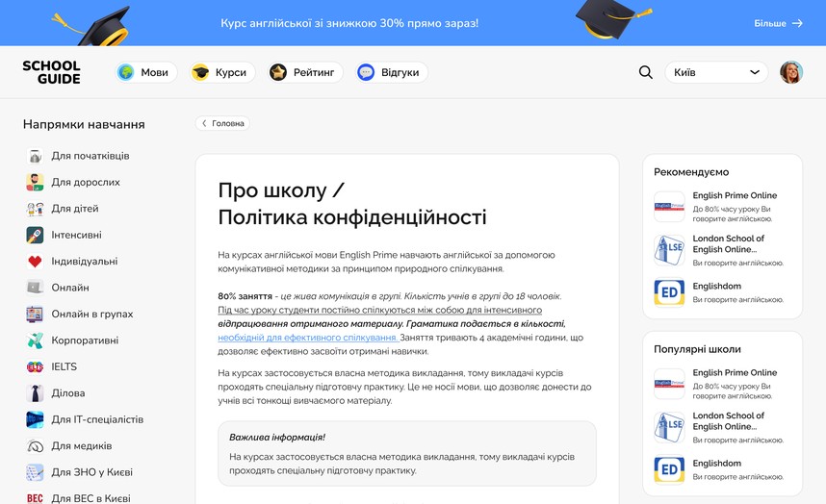
Task: Click the chat bubble icon beside Відгуки
Action: pyautogui.click(x=366, y=72)
